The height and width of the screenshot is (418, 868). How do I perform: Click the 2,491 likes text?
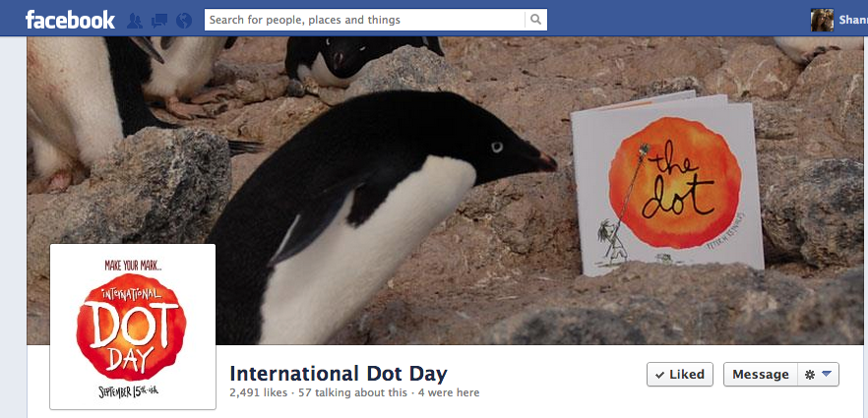(x=258, y=393)
